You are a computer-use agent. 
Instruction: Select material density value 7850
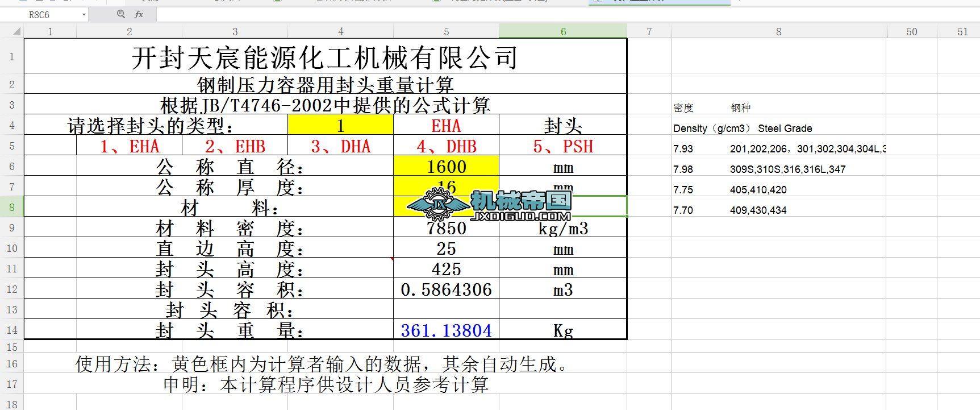(446, 227)
